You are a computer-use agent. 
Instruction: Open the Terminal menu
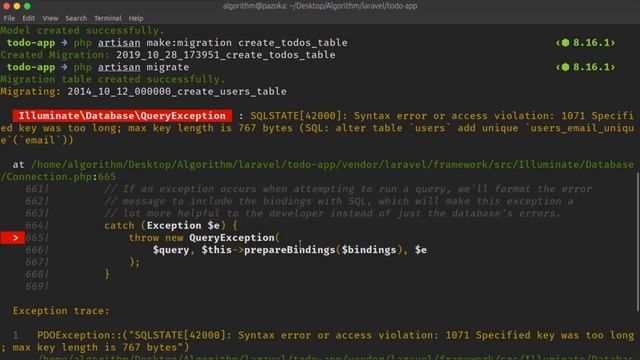tap(107, 18)
